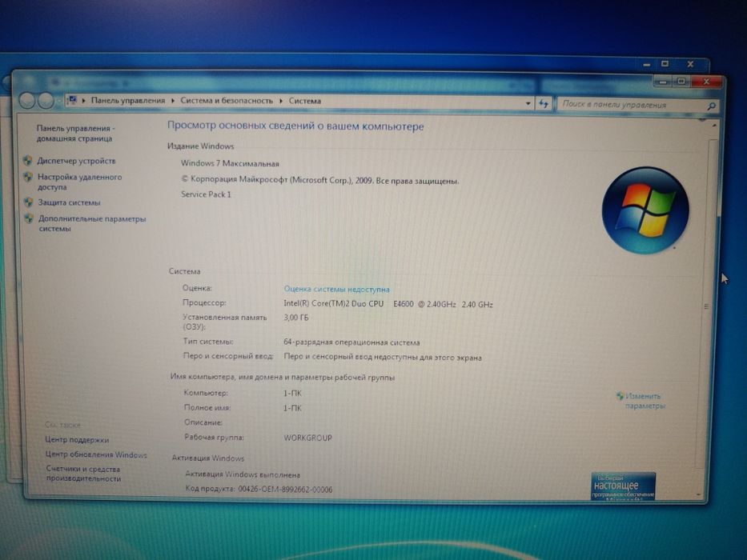This screenshot has height=560, width=747.
Task: Click the refresh button next to address bar
Action: tap(544, 103)
